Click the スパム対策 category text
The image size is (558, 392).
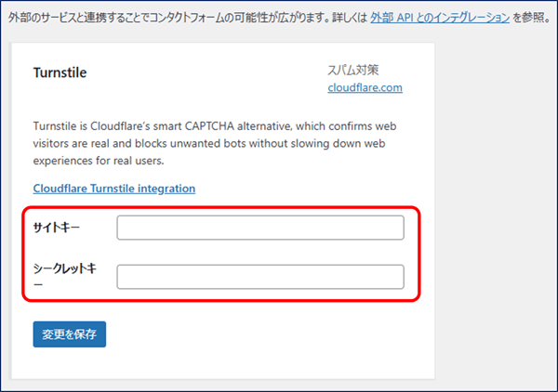pyautogui.click(x=353, y=70)
